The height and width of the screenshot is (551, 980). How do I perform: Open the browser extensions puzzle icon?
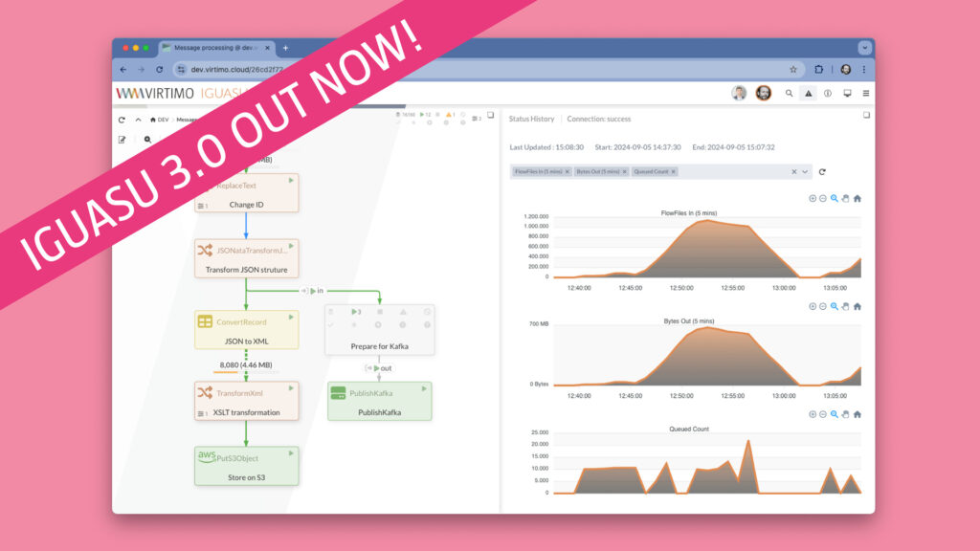point(819,69)
